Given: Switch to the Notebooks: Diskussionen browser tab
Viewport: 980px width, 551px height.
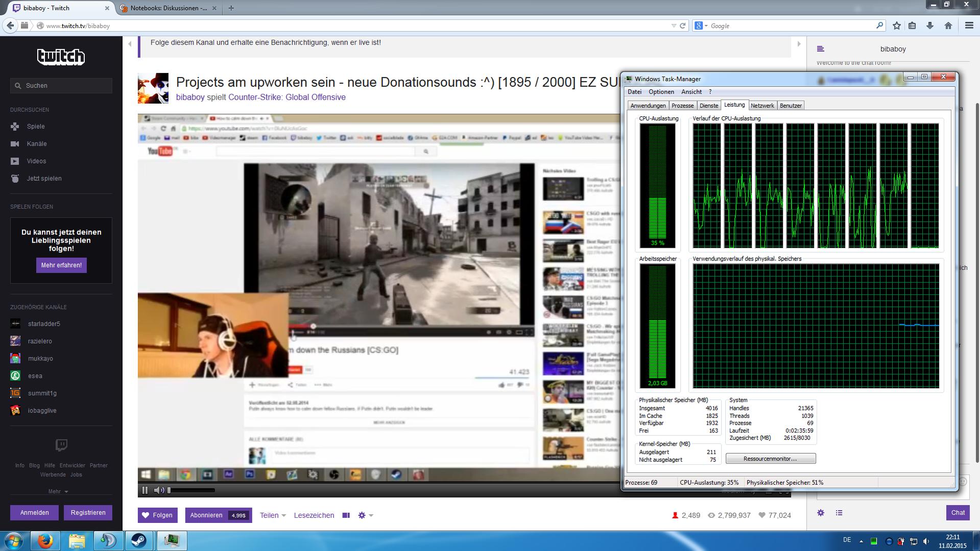Looking at the screenshot, I should pyautogui.click(x=169, y=8).
